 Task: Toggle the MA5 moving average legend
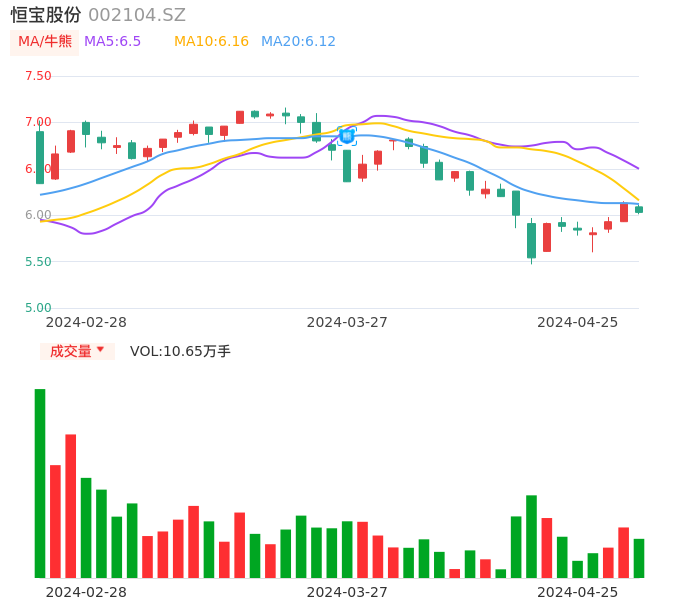112,42
